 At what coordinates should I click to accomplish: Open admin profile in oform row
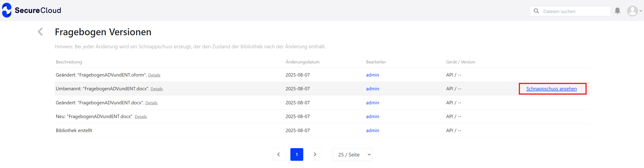(372, 75)
